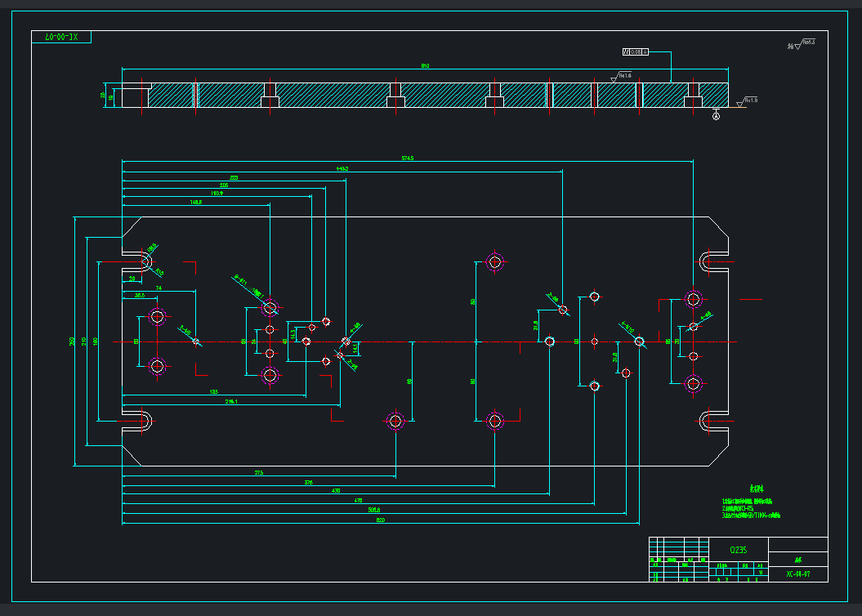Click the 205 horizontal dimension value
Screen dimensions: 862x616
coord(224,185)
